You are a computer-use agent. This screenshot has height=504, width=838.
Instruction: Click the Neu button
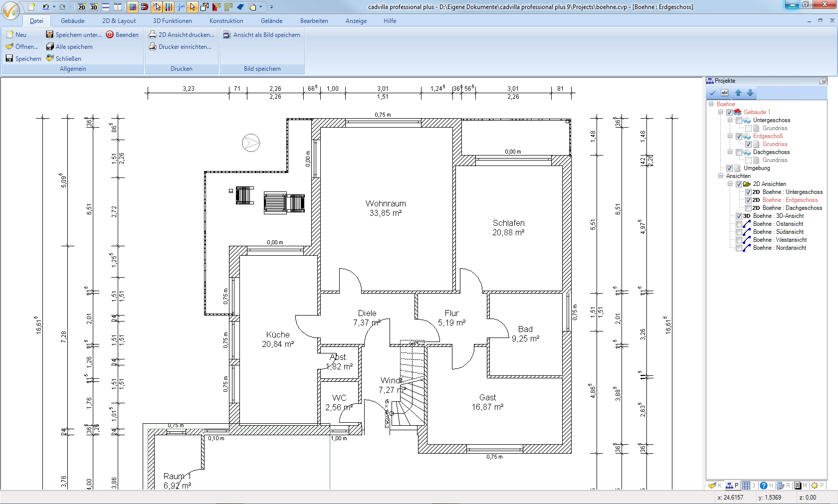coord(16,35)
